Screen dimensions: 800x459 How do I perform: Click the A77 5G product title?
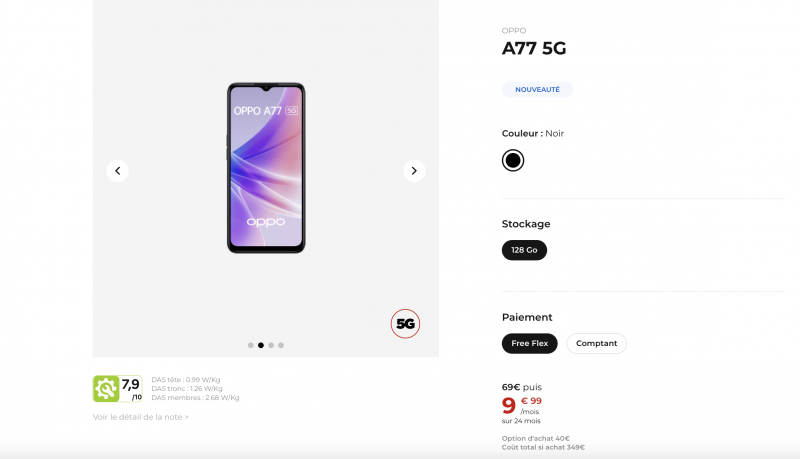[534, 48]
